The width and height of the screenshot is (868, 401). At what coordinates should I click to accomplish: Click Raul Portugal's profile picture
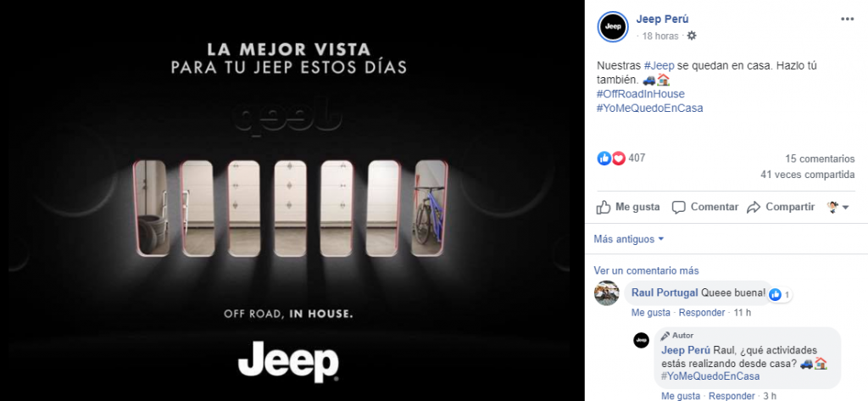(606, 293)
